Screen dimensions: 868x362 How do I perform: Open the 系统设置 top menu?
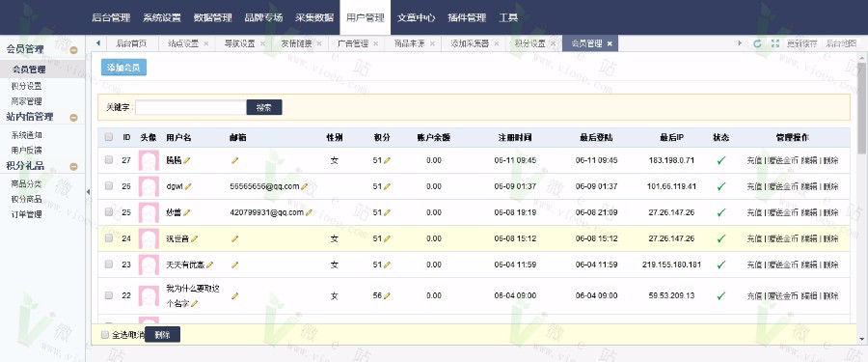(x=162, y=17)
